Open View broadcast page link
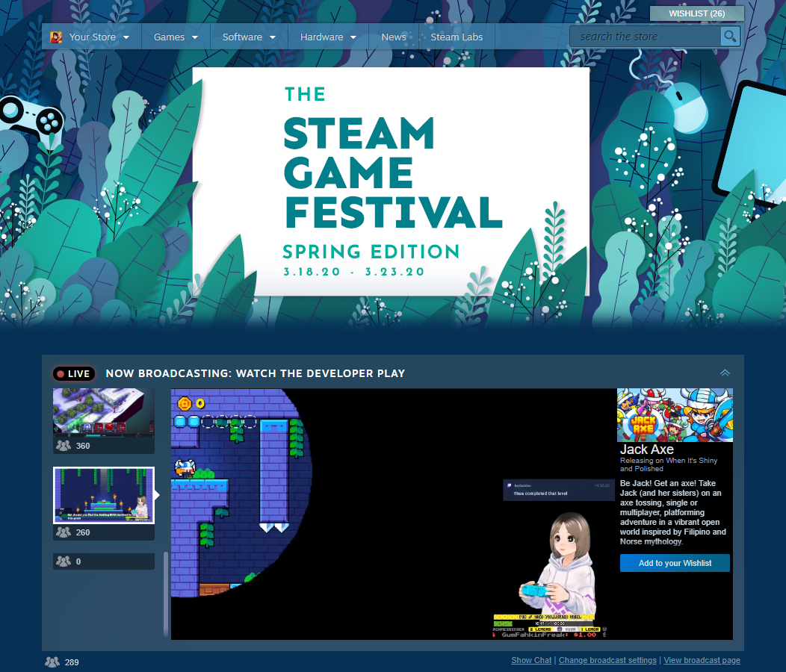786x672 pixels. coord(702,661)
